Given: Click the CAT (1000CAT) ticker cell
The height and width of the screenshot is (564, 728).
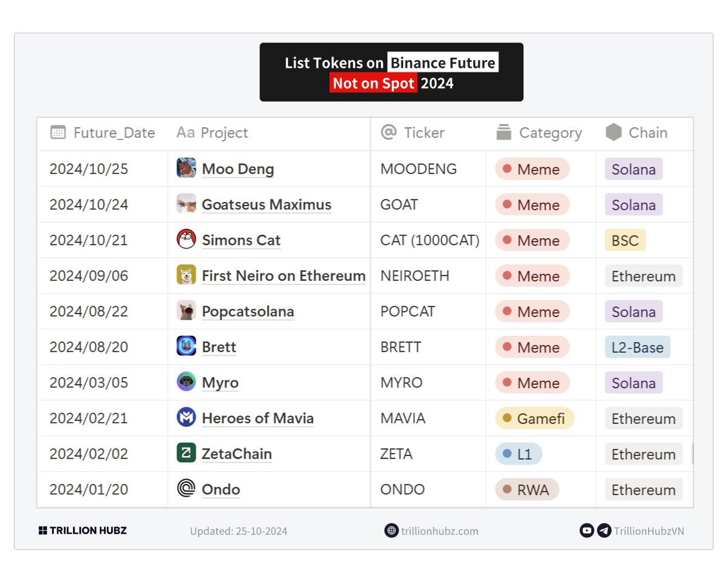Looking at the screenshot, I should pos(428,240).
